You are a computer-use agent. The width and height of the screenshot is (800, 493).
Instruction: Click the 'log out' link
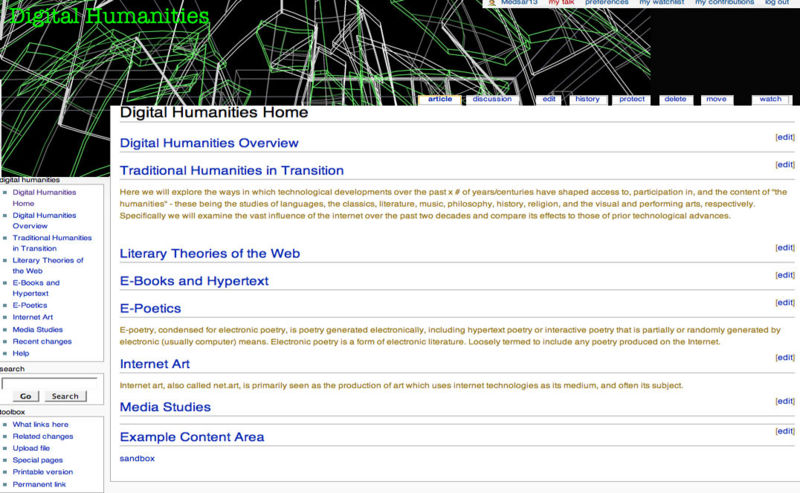coord(777,3)
